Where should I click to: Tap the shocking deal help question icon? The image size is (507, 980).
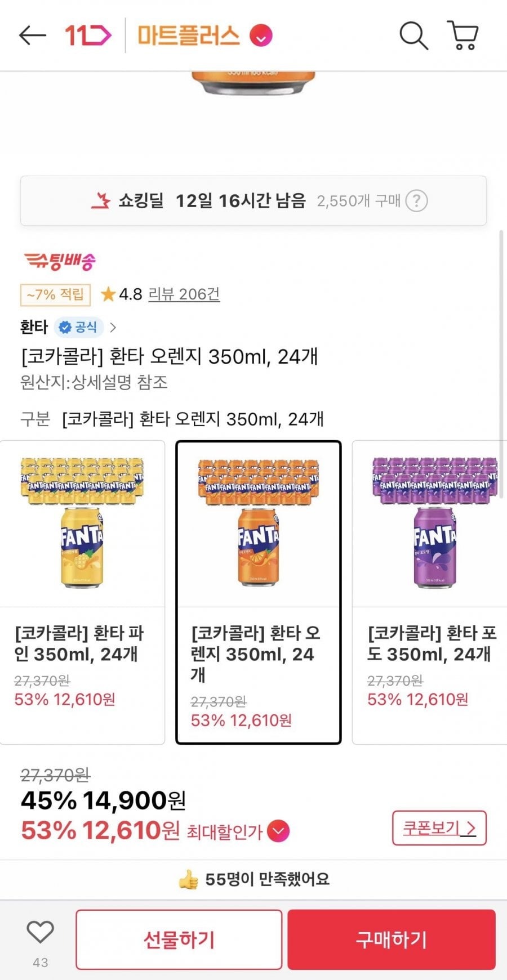(417, 201)
